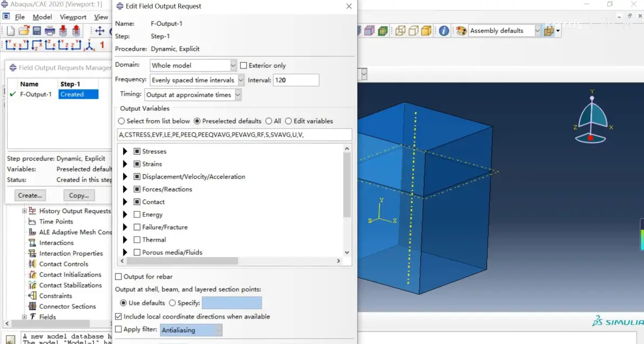Click the model tree horizontal scrollbar thumb
Screen dimensions: 644x344
50,323
